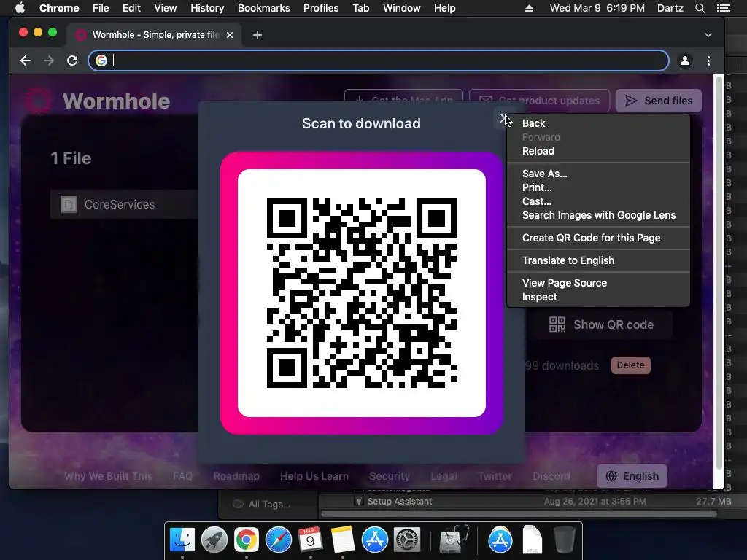Click the CoreServices file row

[124, 204]
